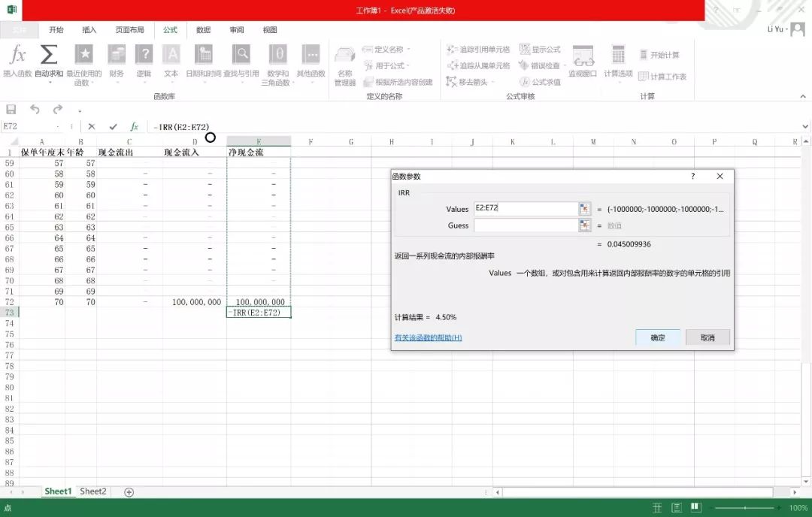Switch to the 页面布局 (Page Layout) tab
The width and height of the screenshot is (812, 517).
[129, 30]
